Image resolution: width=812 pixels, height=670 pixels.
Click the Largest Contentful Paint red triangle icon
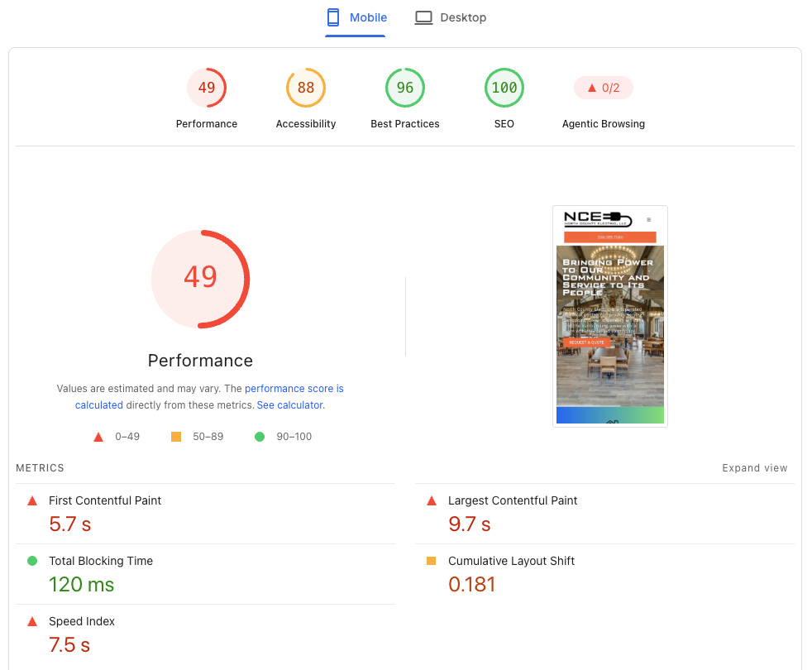coord(432,500)
